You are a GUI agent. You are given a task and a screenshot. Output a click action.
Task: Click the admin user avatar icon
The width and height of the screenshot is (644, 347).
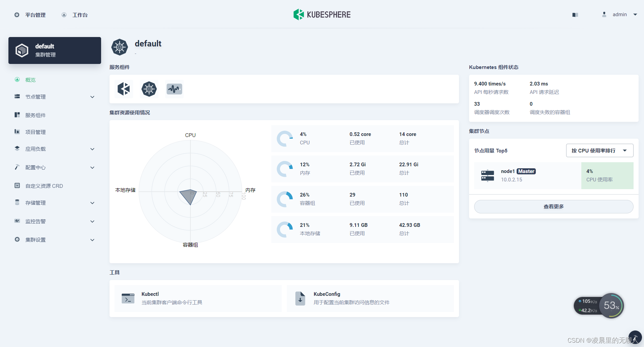click(604, 14)
